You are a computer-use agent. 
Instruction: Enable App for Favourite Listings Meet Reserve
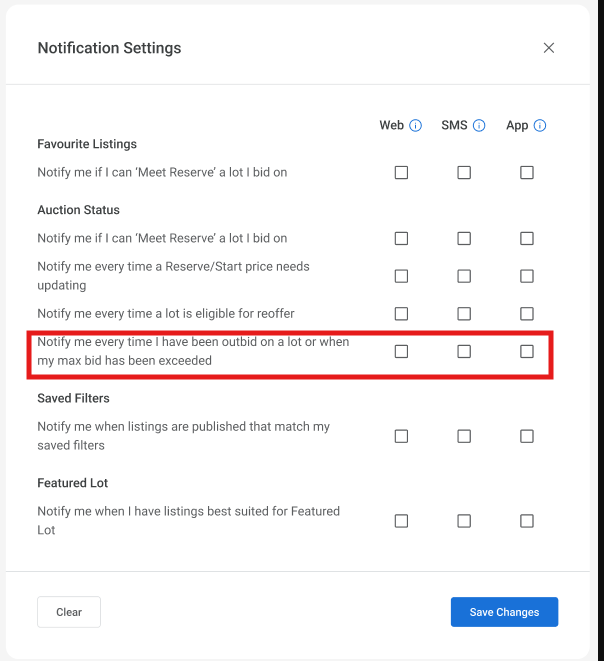[527, 172]
